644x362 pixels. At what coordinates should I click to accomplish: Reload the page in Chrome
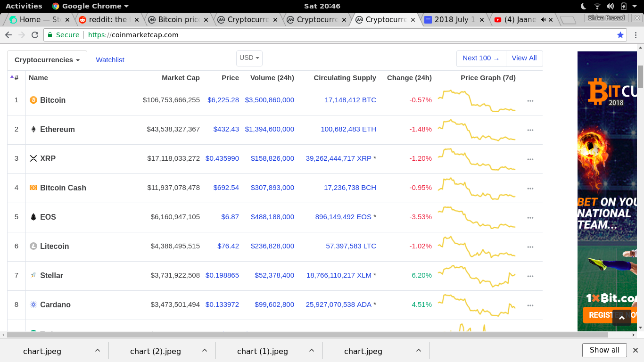pyautogui.click(x=34, y=35)
